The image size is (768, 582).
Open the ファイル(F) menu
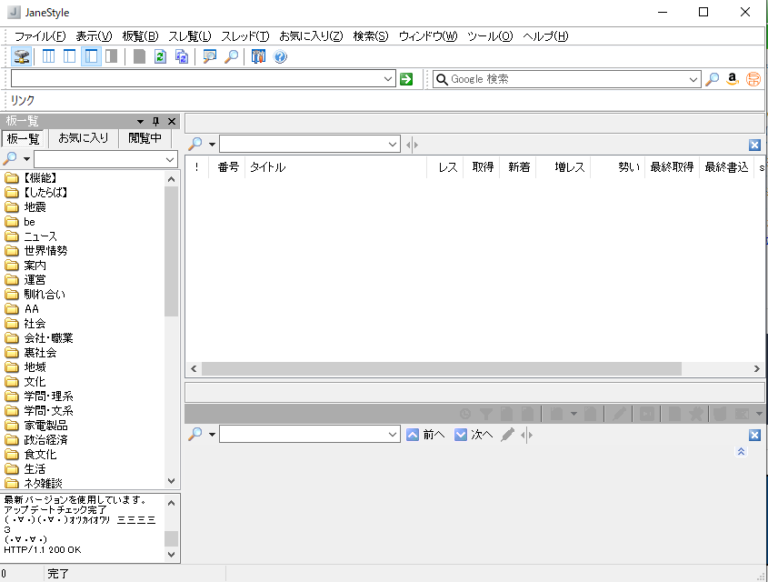39,36
